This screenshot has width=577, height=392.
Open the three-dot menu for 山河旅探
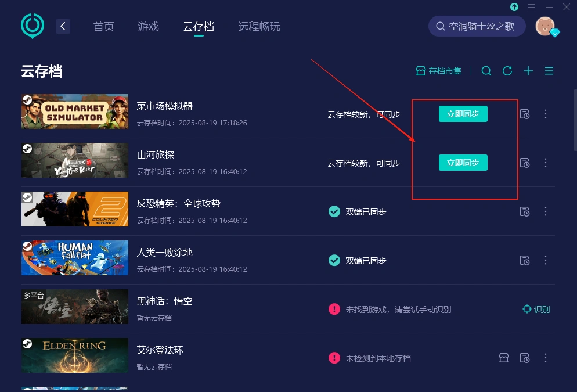(x=546, y=163)
